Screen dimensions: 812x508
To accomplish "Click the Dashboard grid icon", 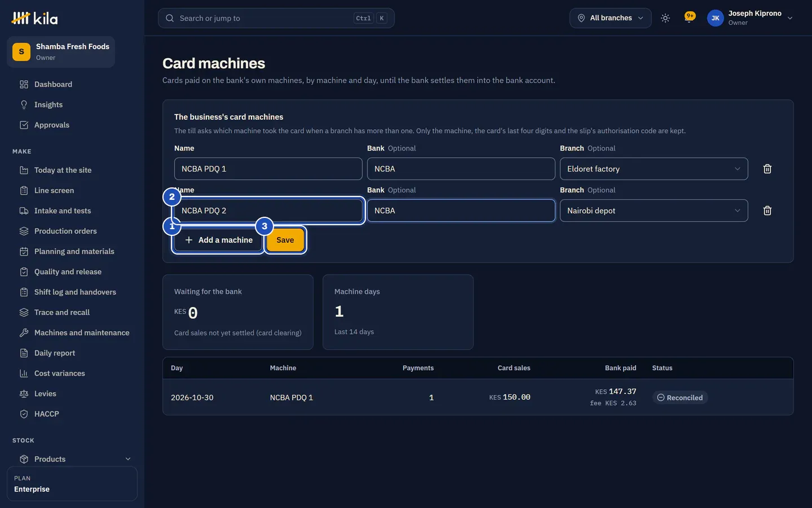I will click(x=24, y=84).
